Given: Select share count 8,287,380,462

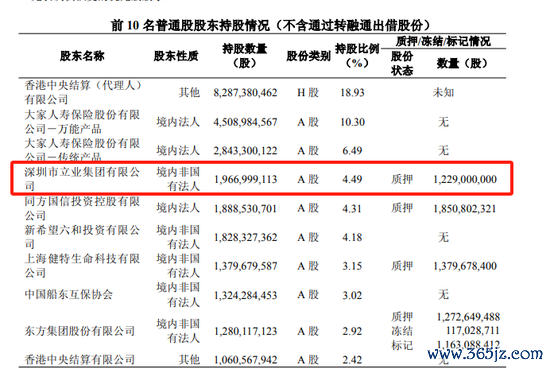Looking at the screenshot, I should tap(245, 93).
